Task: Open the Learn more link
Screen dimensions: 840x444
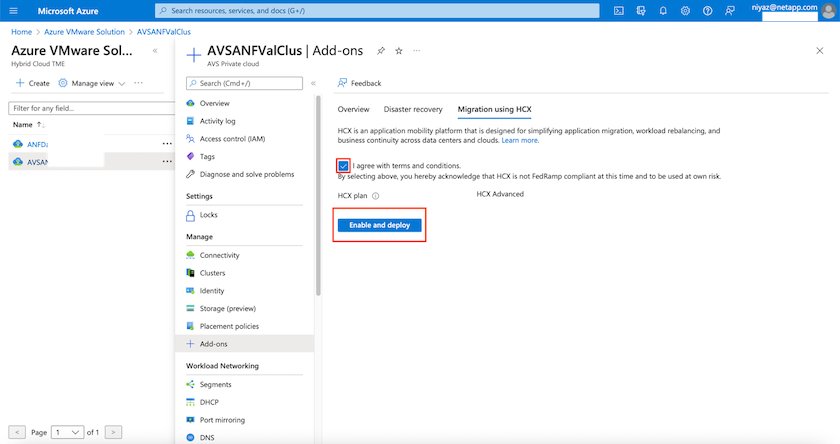Action: coord(519,140)
